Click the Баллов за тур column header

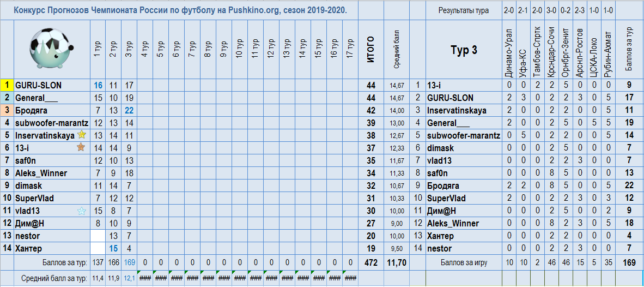pos(630,50)
